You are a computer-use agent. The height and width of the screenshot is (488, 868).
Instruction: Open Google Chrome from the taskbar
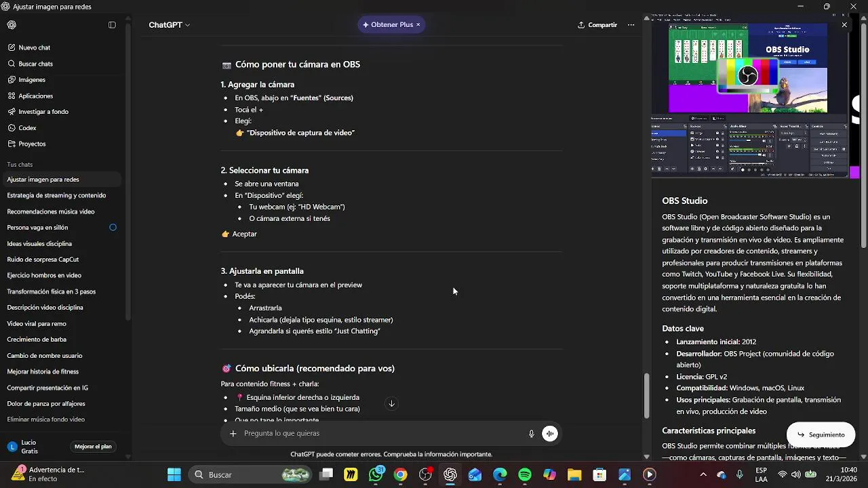click(x=401, y=475)
